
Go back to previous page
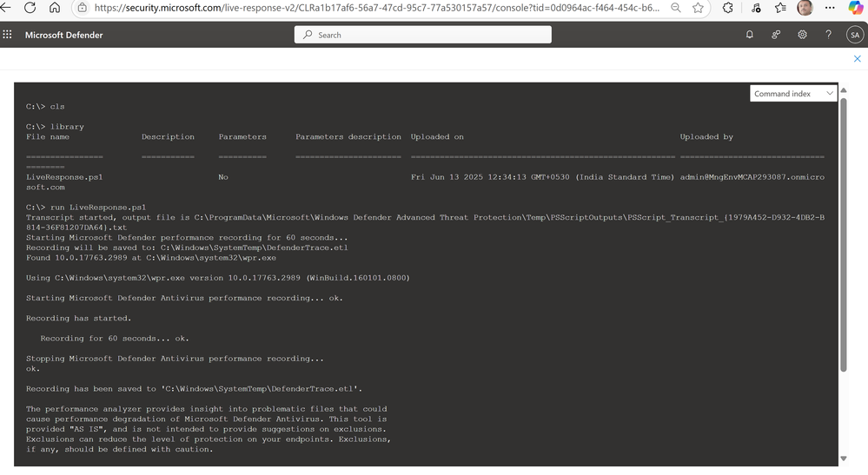(5, 8)
